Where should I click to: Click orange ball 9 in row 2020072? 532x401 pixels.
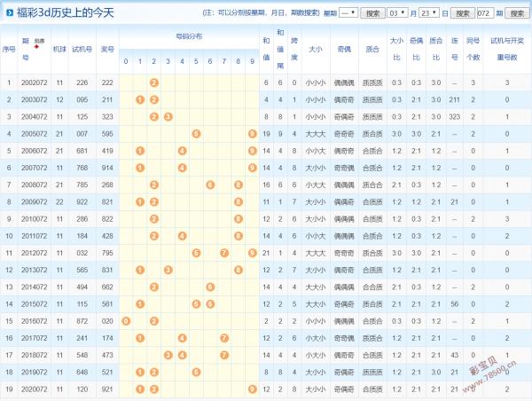click(252, 389)
